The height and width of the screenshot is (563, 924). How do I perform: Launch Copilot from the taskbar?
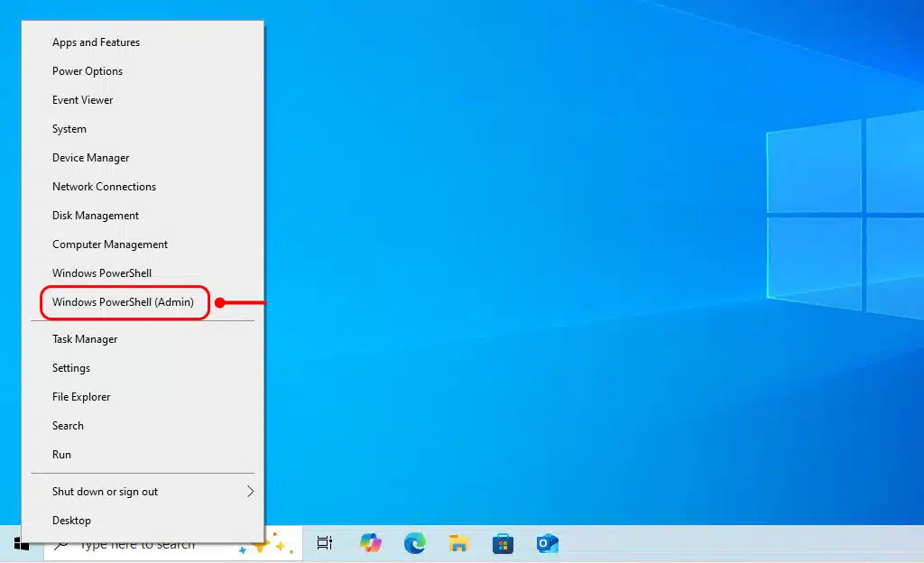(x=370, y=543)
